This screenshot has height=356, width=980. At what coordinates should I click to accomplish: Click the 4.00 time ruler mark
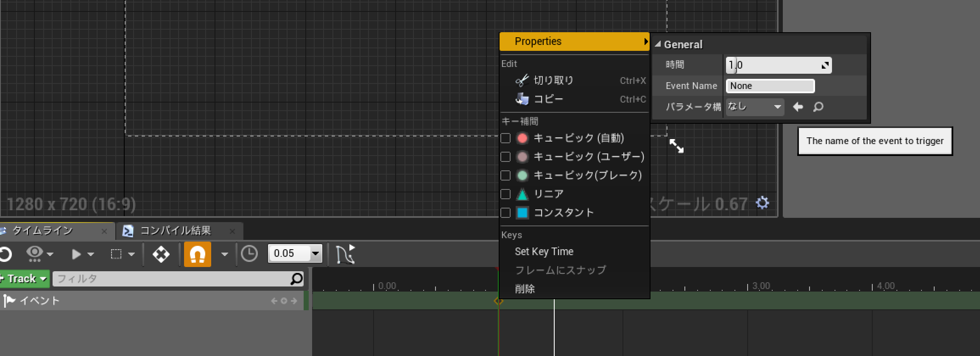coord(886,286)
